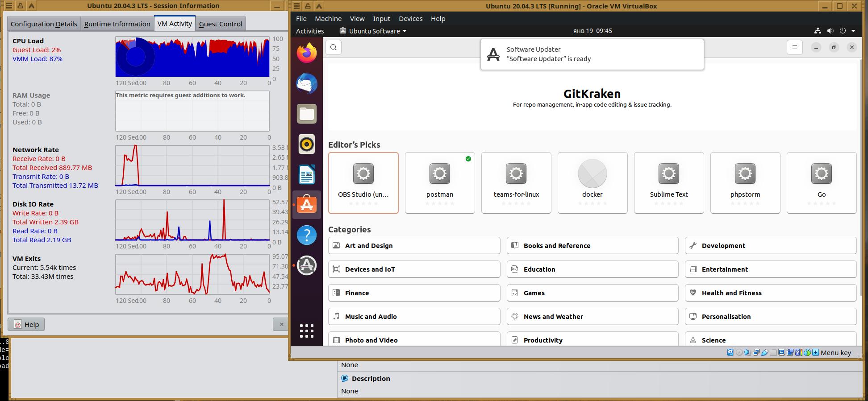Click the keyboard capture arrow indicator
This screenshot has height=401, width=868.
(815, 352)
